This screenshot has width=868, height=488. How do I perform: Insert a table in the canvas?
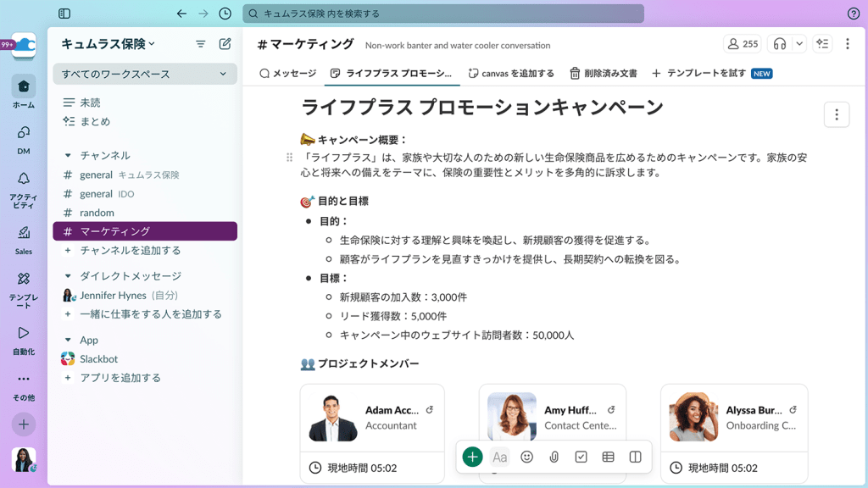click(608, 457)
